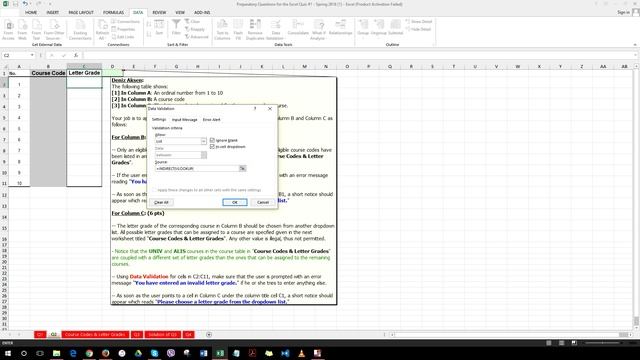
Task: Select the Solution of Q3 sheet tab
Action: pos(162,335)
